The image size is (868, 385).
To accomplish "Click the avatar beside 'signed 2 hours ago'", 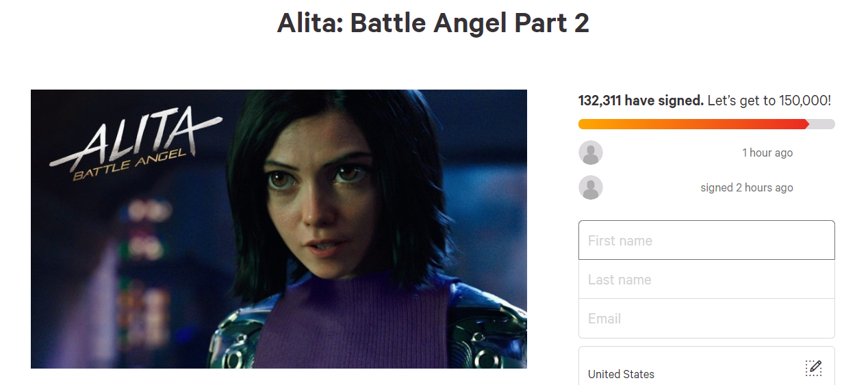I will pyautogui.click(x=590, y=187).
